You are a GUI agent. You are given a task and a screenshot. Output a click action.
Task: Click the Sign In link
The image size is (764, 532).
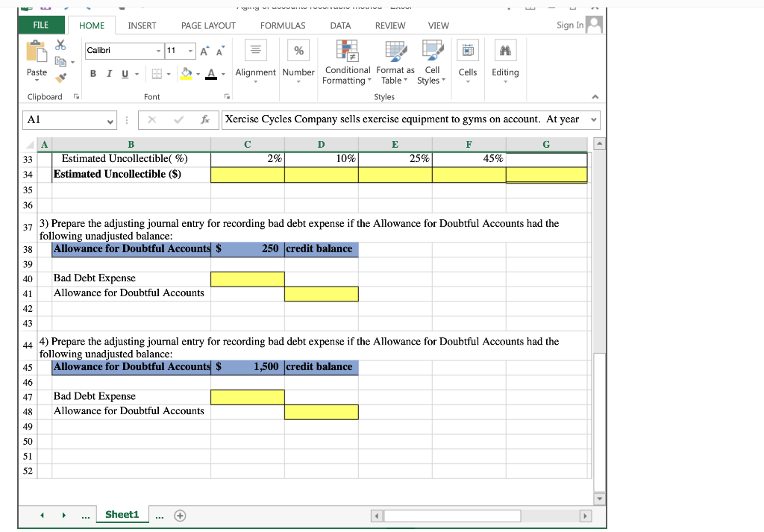coord(569,25)
